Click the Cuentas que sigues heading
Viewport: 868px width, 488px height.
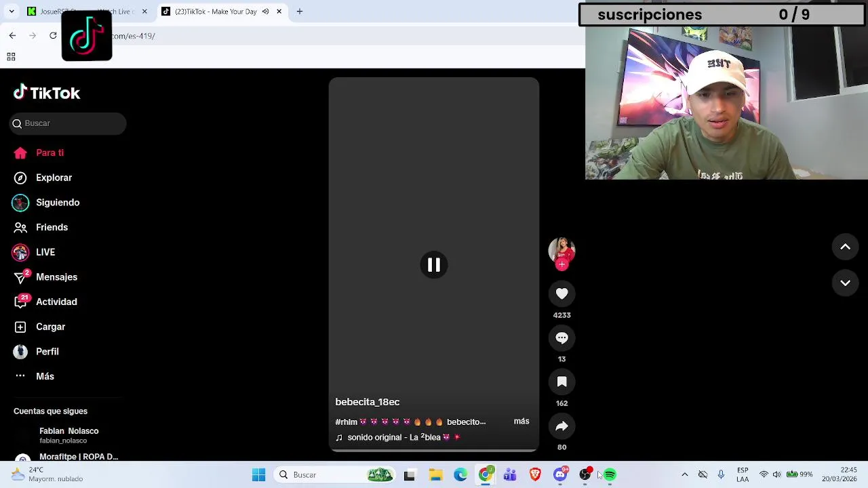pos(50,411)
